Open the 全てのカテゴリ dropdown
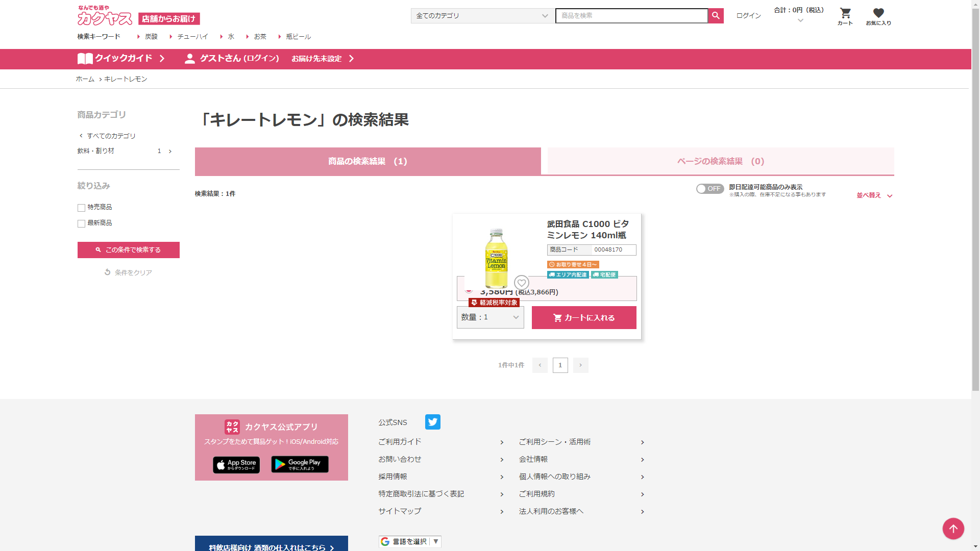 coord(482,16)
